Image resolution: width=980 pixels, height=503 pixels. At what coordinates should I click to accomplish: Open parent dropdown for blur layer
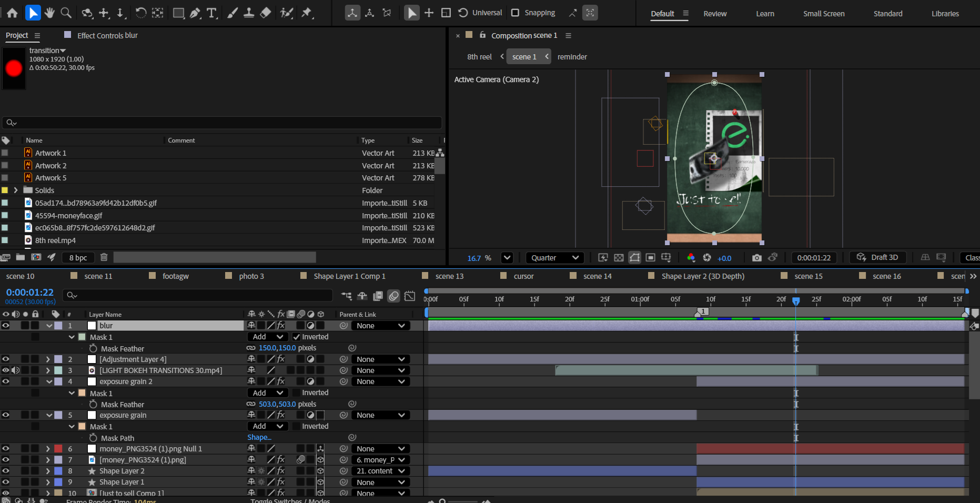[x=380, y=326]
